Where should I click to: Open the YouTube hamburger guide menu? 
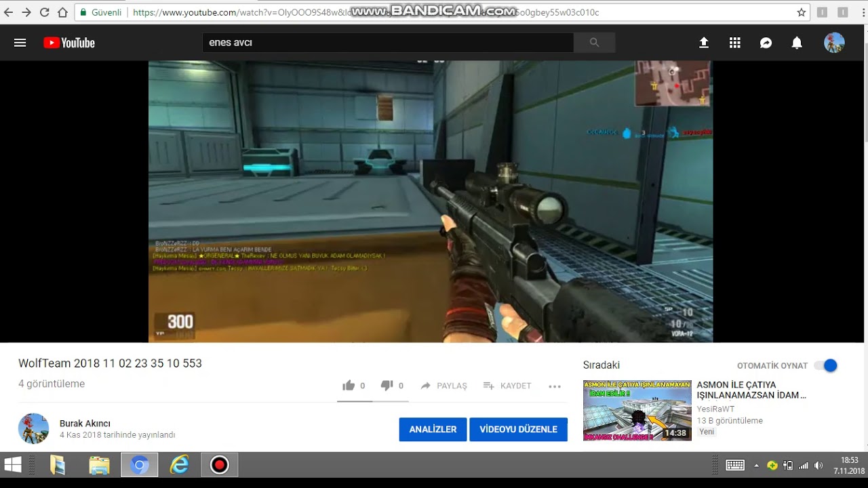click(x=20, y=43)
